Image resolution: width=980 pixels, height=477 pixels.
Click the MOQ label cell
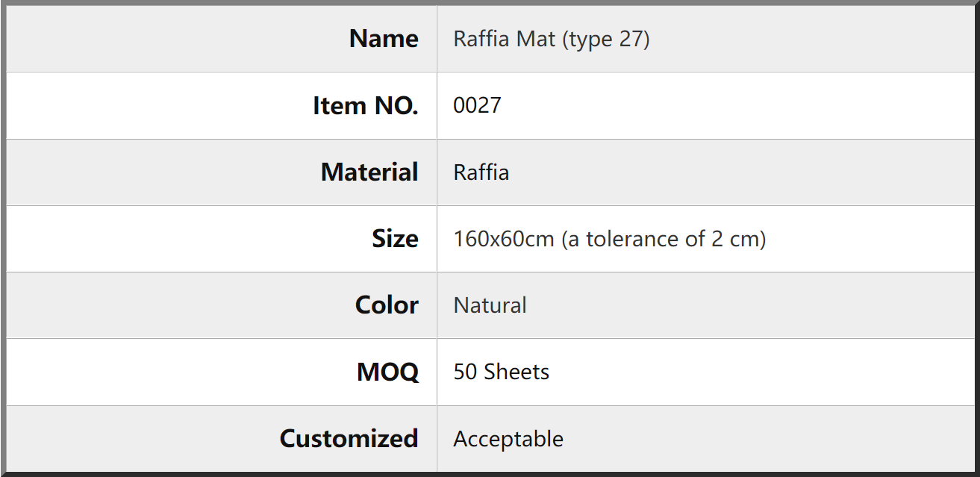coord(222,372)
